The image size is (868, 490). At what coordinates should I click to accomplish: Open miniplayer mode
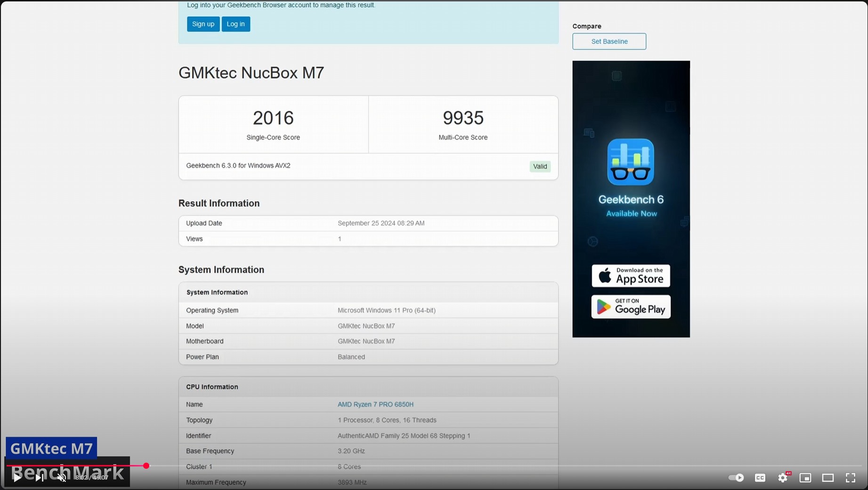click(805, 478)
